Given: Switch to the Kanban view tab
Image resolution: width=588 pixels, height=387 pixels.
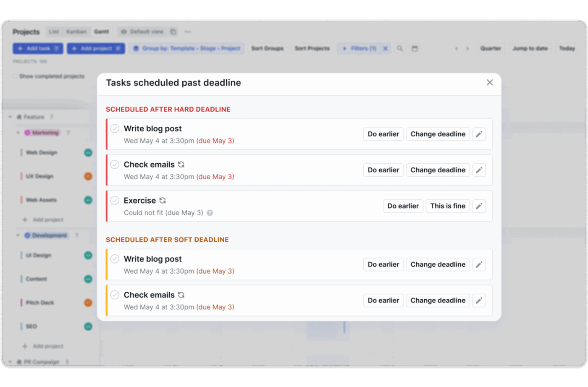Looking at the screenshot, I should pos(76,32).
